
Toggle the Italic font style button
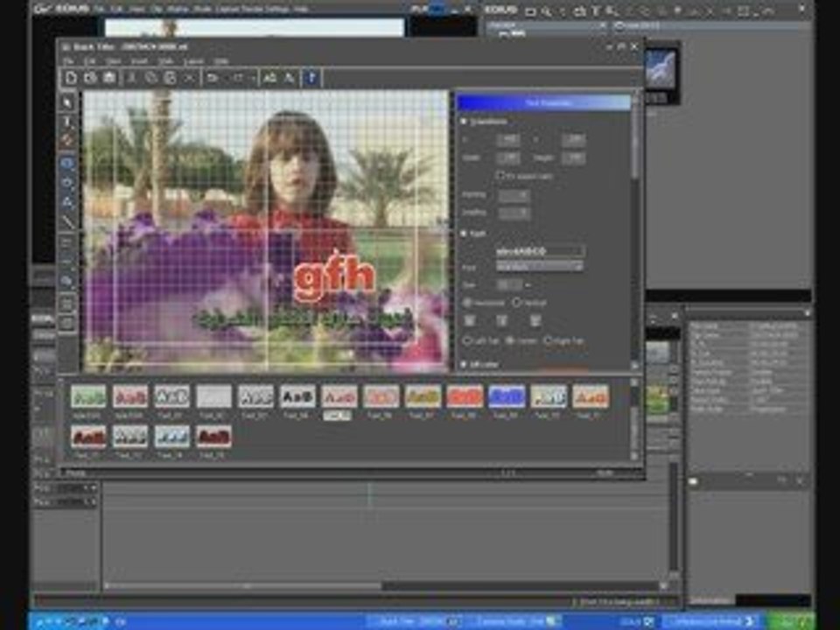pyautogui.click(x=502, y=320)
